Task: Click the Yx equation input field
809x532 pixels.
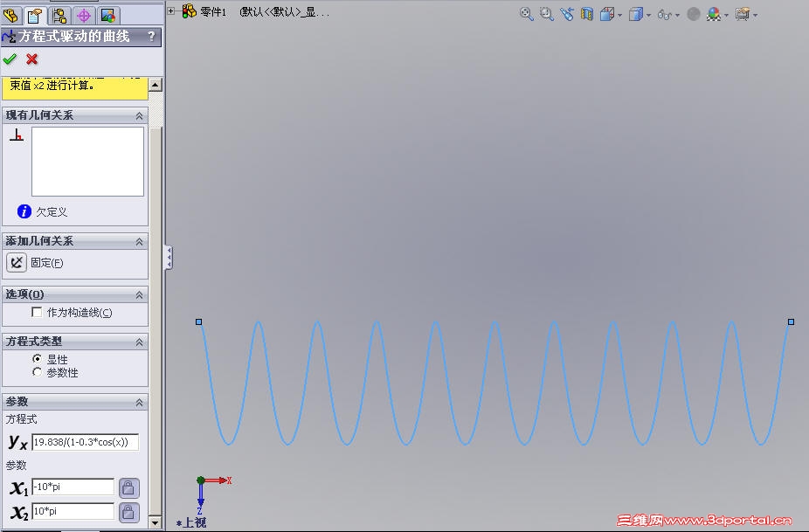Action: tap(86, 442)
